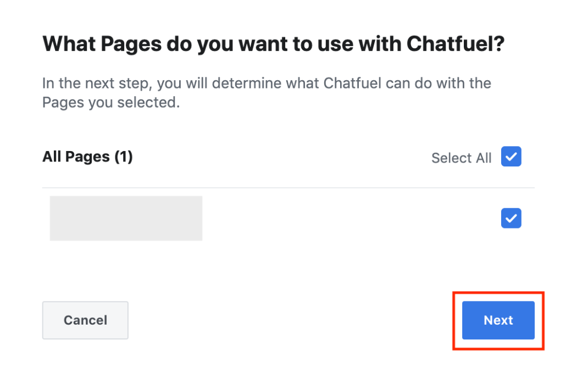This screenshot has height=385, width=588.
Task: Click the "(1)" page count
Action: [x=124, y=157]
